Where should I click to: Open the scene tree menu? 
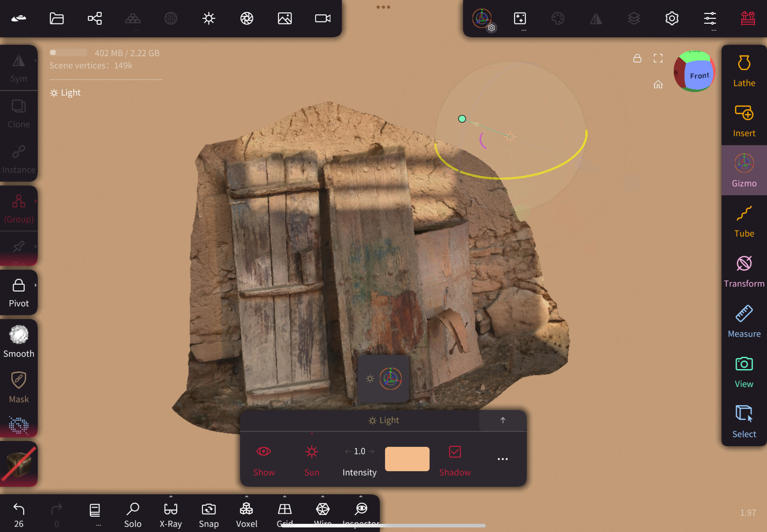pyautogui.click(x=95, y=18)
